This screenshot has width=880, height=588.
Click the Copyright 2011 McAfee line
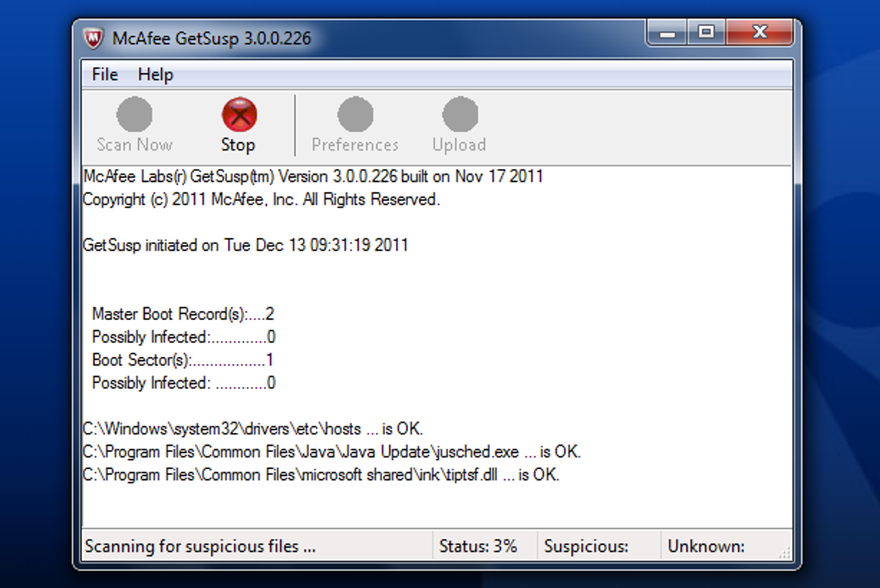pos(261,200)
